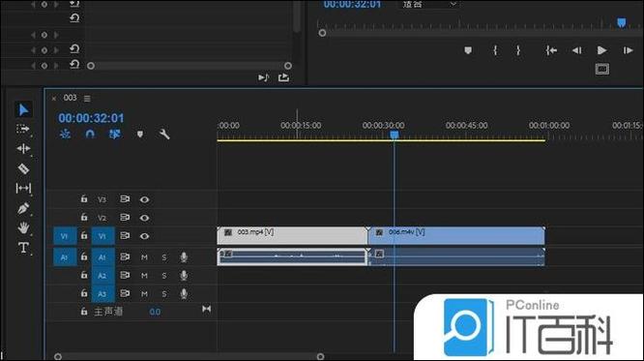644x361 pixels.
Task: Step back one frame in program monitor
Action: pyautogui.click(x=577, y=50)
